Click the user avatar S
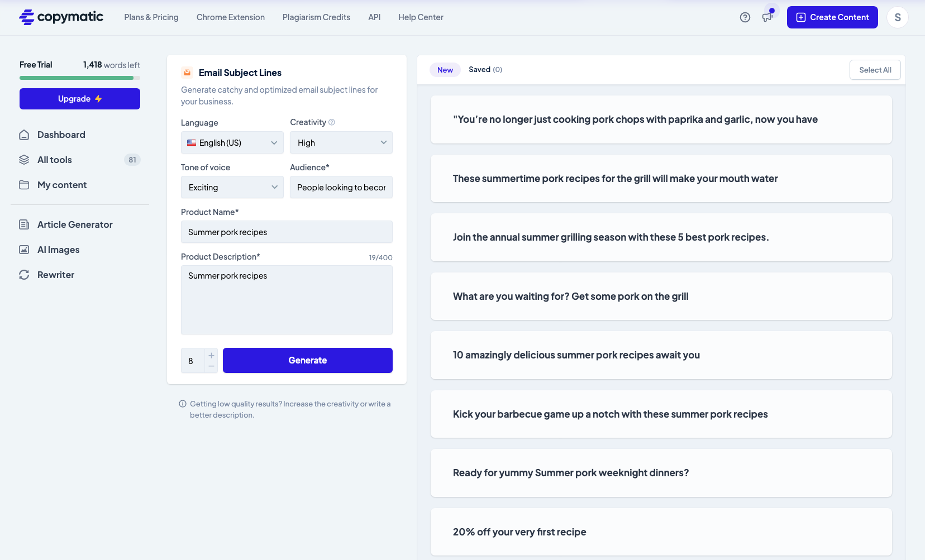The width and height of the screenshot is (925, 560). click(898, 17)
